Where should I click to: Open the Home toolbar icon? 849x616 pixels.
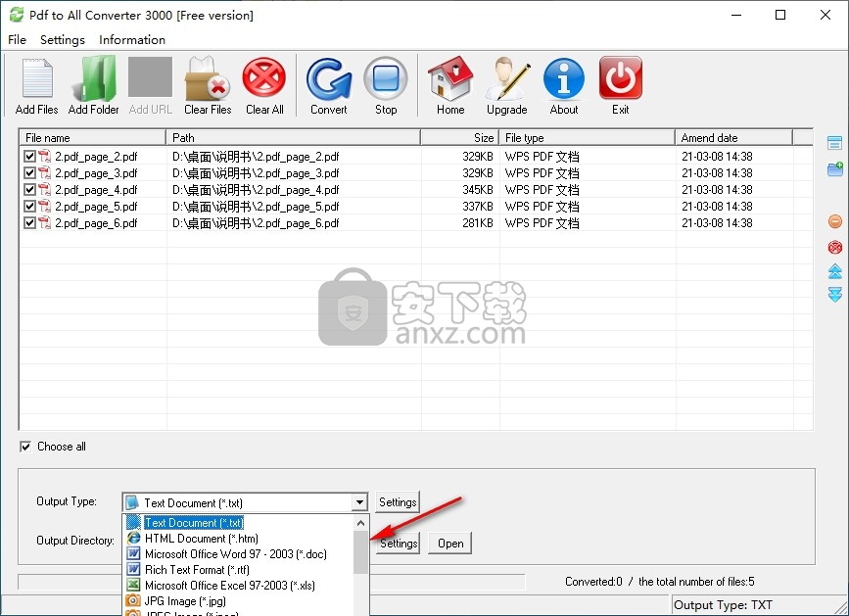pyautogui.click(x=450, y=79)
